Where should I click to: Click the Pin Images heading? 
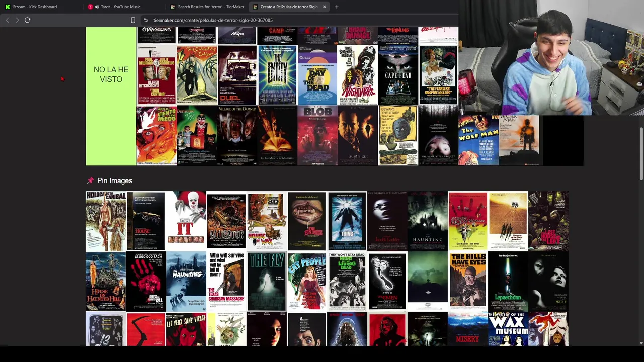pyautogui.click(x=115, y=180)
